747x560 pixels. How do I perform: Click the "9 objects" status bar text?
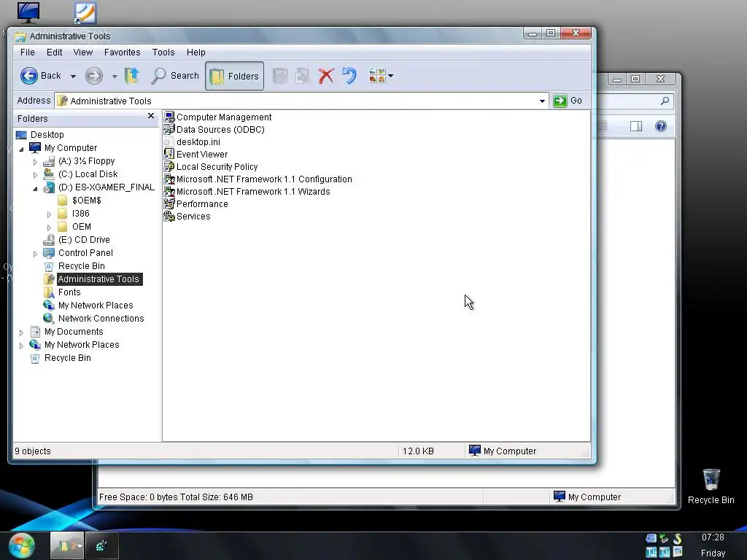(33, 451)
